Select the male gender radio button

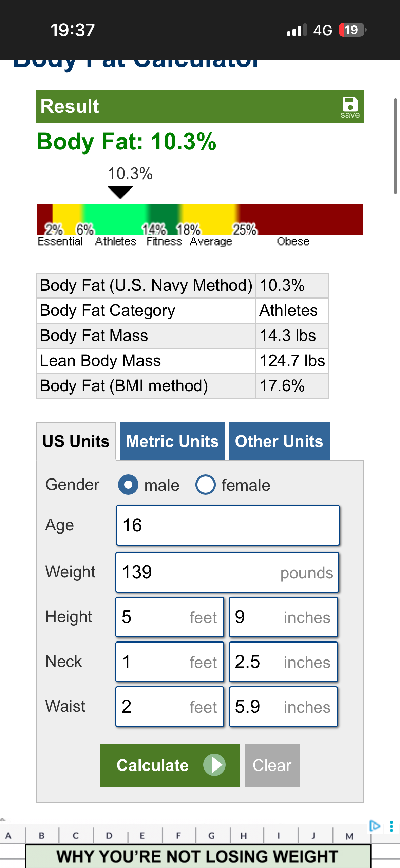(128, 485)
